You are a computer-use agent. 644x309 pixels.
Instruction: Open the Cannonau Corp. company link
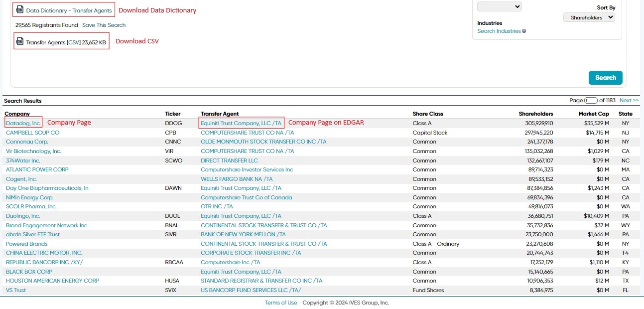tap(27, 142)
